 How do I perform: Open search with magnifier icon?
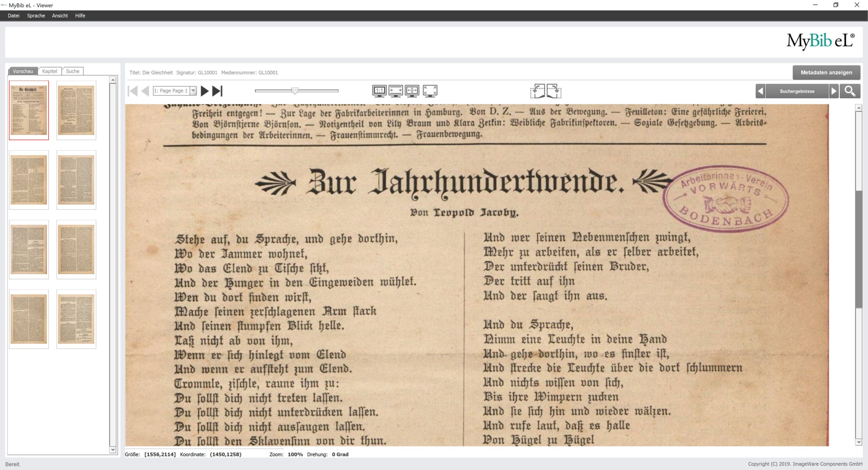coord(850,91)
